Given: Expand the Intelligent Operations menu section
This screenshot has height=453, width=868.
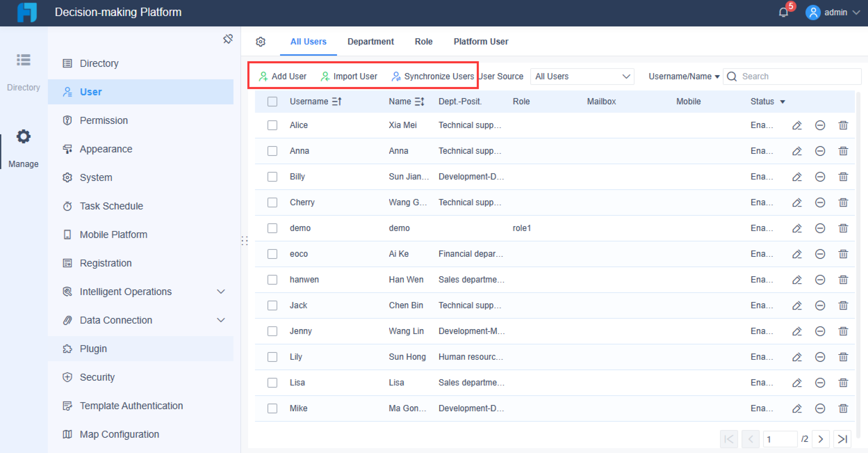Looking at the screenshot, I should click(x=221, y=292).
